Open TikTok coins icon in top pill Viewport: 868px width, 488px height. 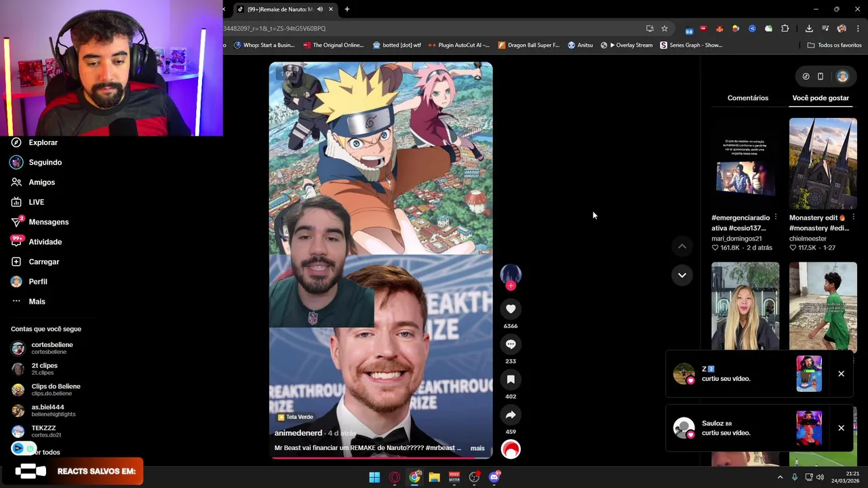pyautogui.click(x=806, y=77)
